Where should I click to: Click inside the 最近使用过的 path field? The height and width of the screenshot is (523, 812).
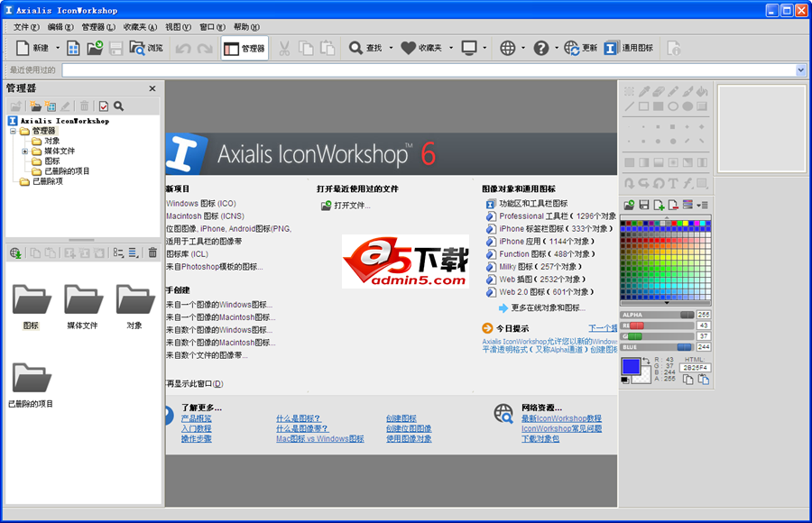coord(429,70)
